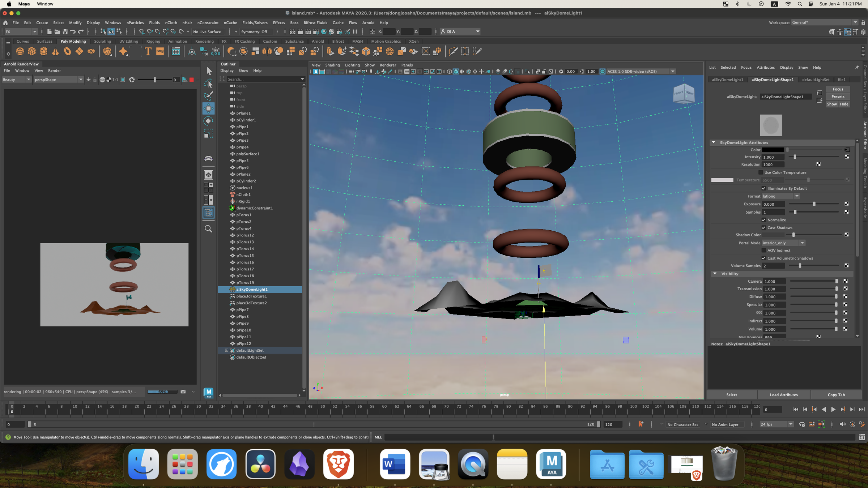Click the Load Attributes button

[x=783, y=395]
